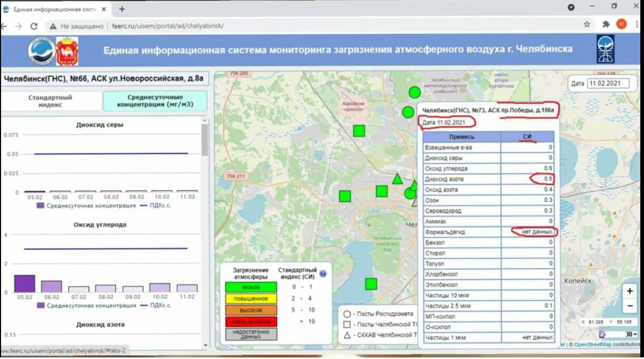Click the 'Оксид углерода' row in popup table

(489, 169)
